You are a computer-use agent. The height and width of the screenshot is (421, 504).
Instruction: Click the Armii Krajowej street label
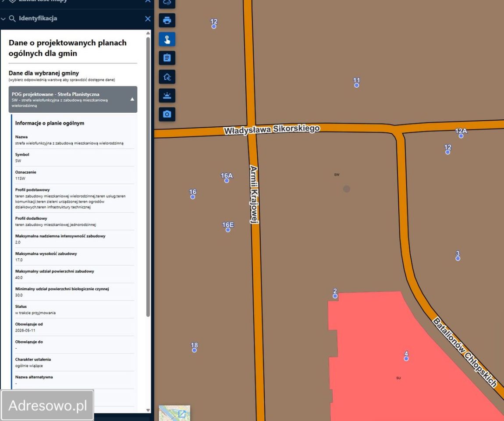[254, 194]
